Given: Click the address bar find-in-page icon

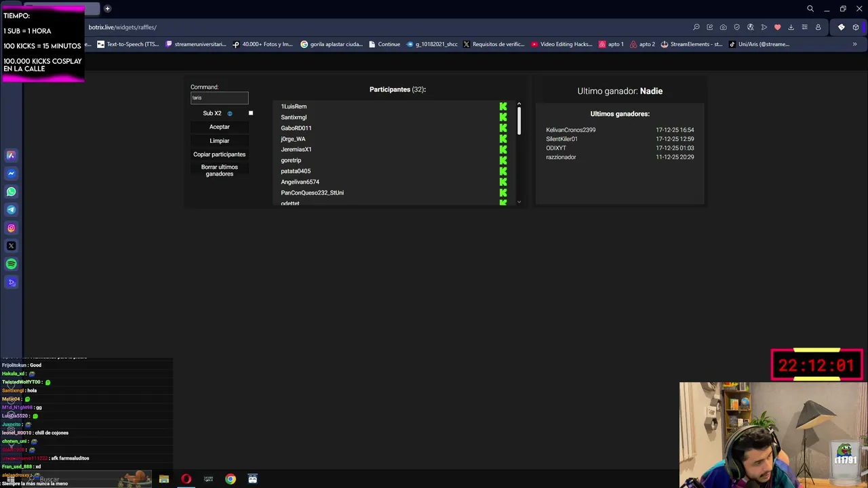Looking at the screenshot, I should pyautogui.click(x=696, y=27).
